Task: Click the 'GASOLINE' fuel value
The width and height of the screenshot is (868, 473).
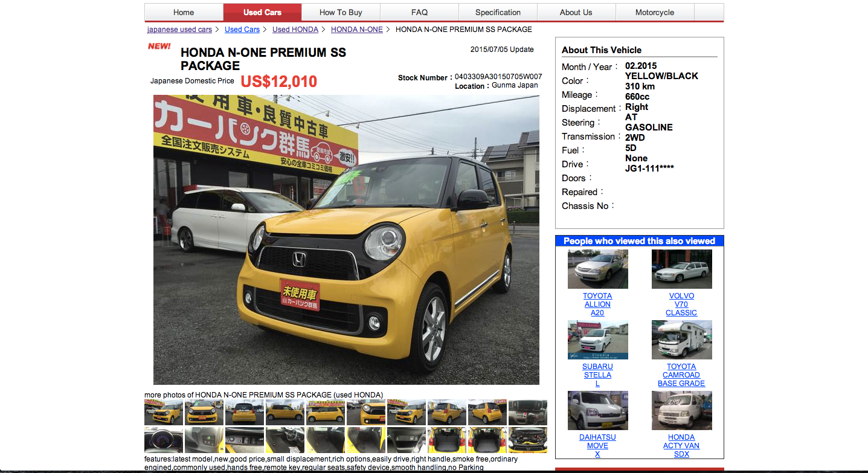Action: click(649, 127)
